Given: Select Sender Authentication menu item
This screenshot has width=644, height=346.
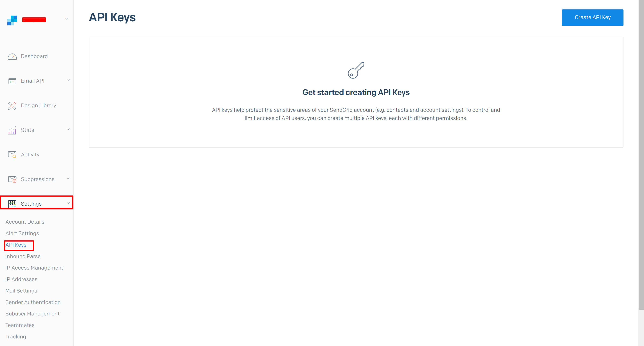Looking at the screenshot, I should coord(33,302).
